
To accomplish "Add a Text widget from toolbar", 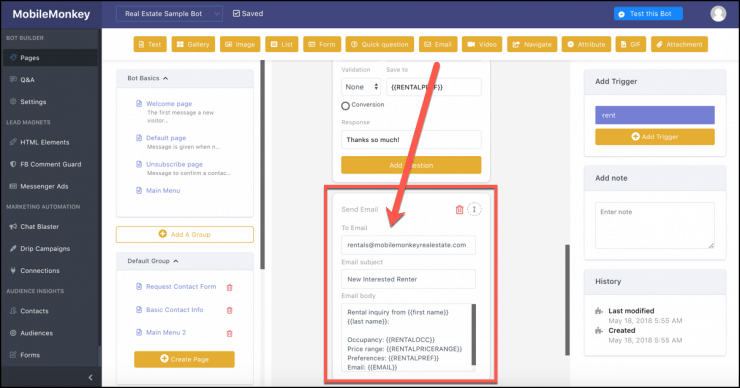I will [150, 44].
